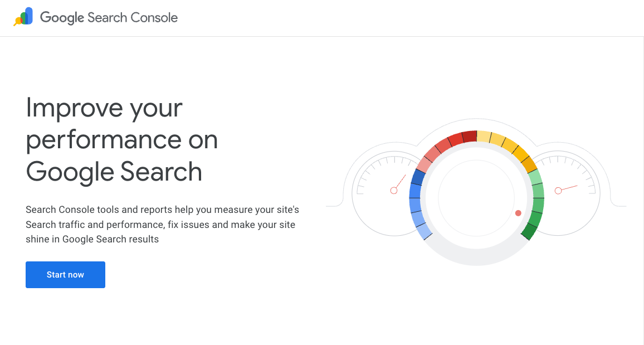
Task: Click the red dot inside the center dial
Action: point(518,213)
